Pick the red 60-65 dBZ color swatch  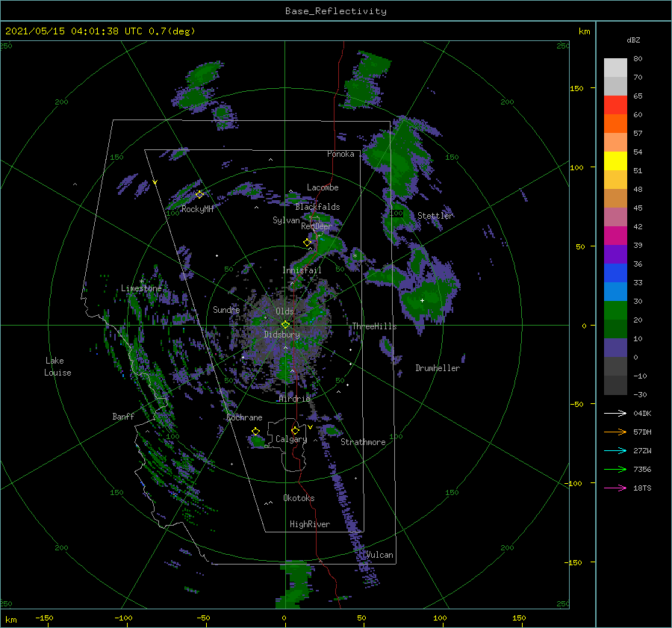coord(615,105)
